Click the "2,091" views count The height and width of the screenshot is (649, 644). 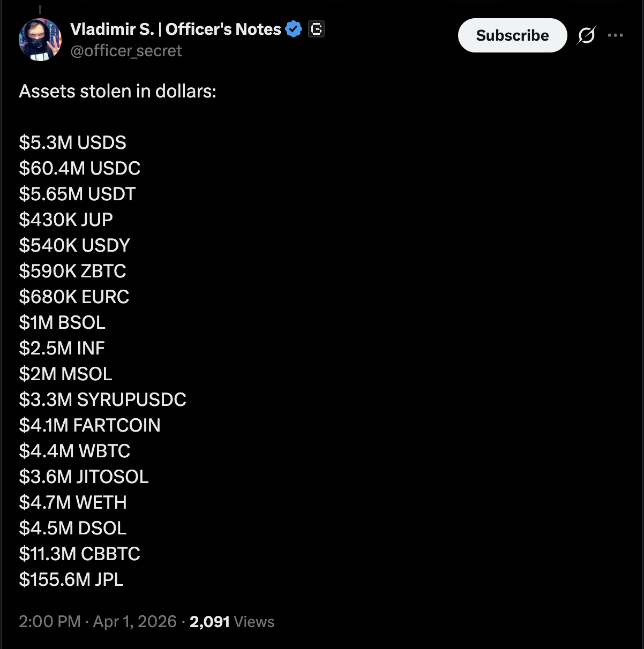209,622
